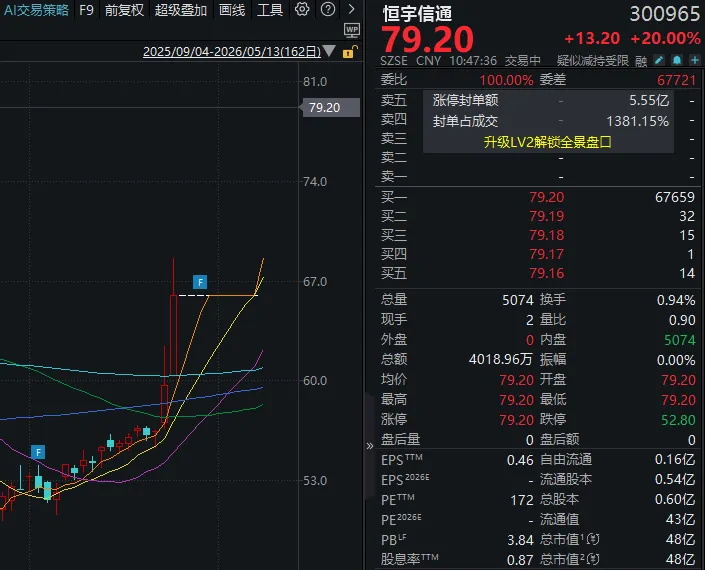This screenshot has height=570, width=705.
Task: Click the 量比 0.90 value
Action: 682,320
